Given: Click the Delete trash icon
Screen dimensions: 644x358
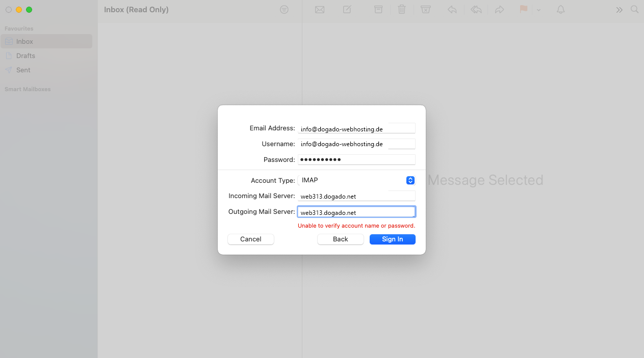Looking at the screenshot, I should pos(402,10).
